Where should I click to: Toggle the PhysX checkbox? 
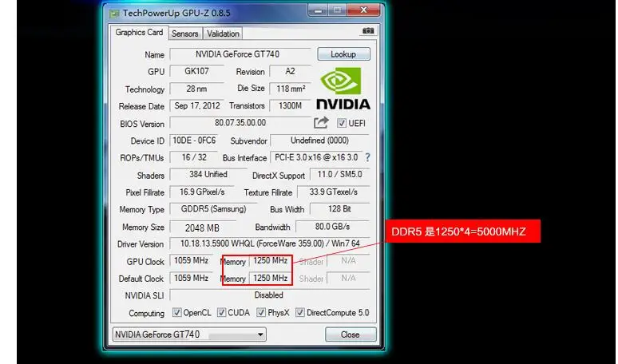(261, 313)
